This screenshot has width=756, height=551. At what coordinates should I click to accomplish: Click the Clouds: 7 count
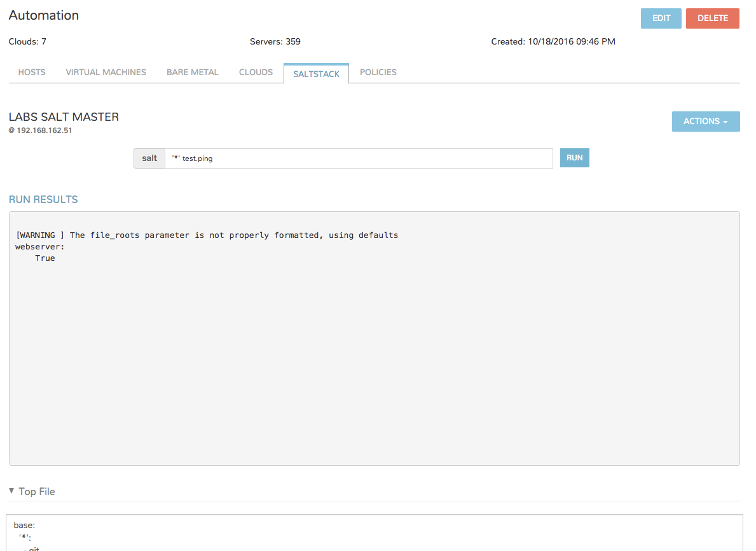(x=27, y=42)
